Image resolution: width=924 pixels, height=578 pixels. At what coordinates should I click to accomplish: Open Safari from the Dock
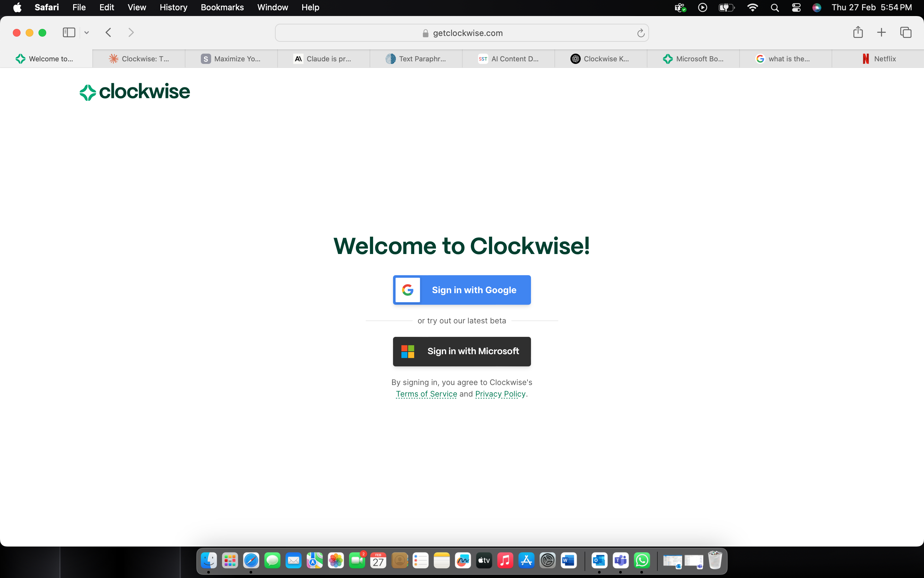[251, 561]
